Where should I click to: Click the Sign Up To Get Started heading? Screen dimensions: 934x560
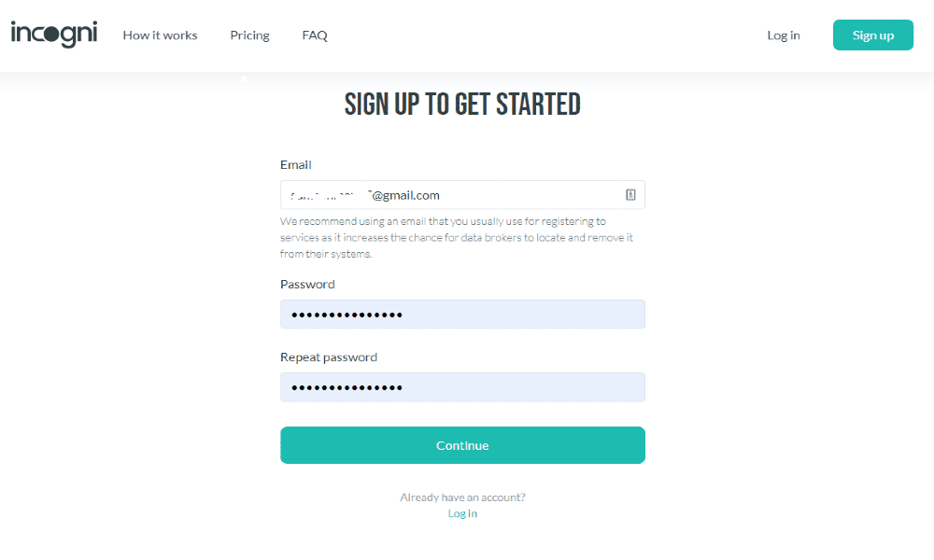point(462,105)
